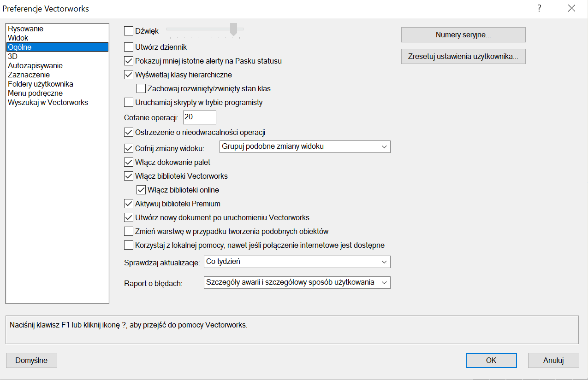Viewport: 588px width, 380px height.
Task: Confirm preferences with OK button
Action: click(491, 360)
